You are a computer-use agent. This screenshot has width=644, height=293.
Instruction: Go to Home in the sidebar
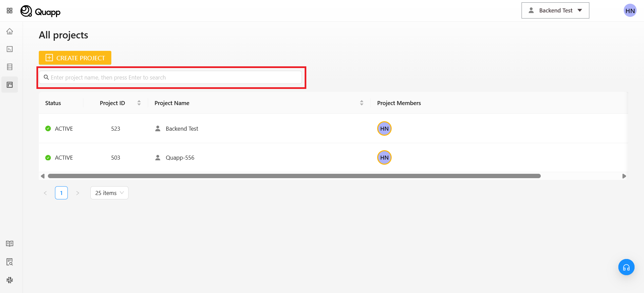click(10, 31)
